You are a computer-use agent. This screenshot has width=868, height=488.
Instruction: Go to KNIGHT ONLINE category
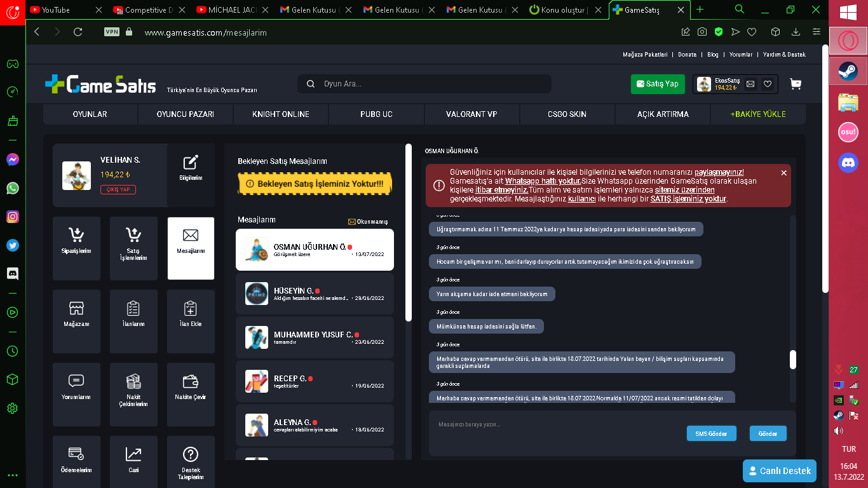coord(281,114)
